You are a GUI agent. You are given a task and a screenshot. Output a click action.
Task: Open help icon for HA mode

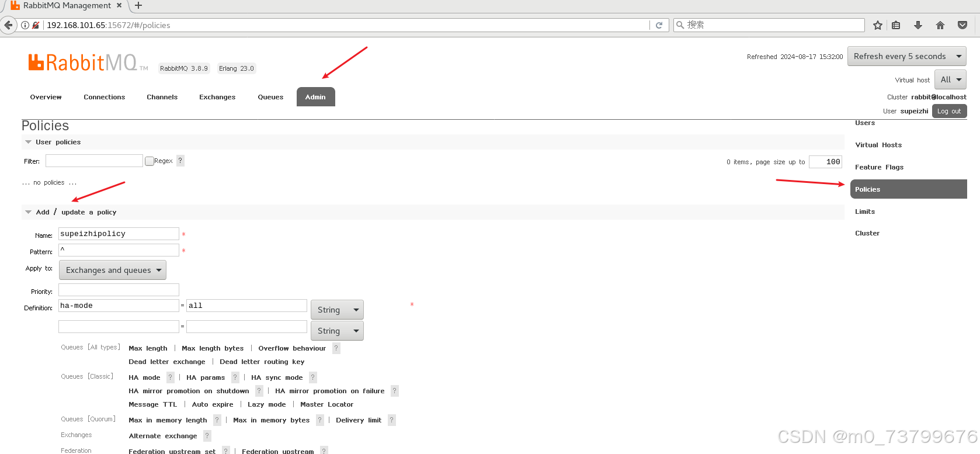click(171, 377)
